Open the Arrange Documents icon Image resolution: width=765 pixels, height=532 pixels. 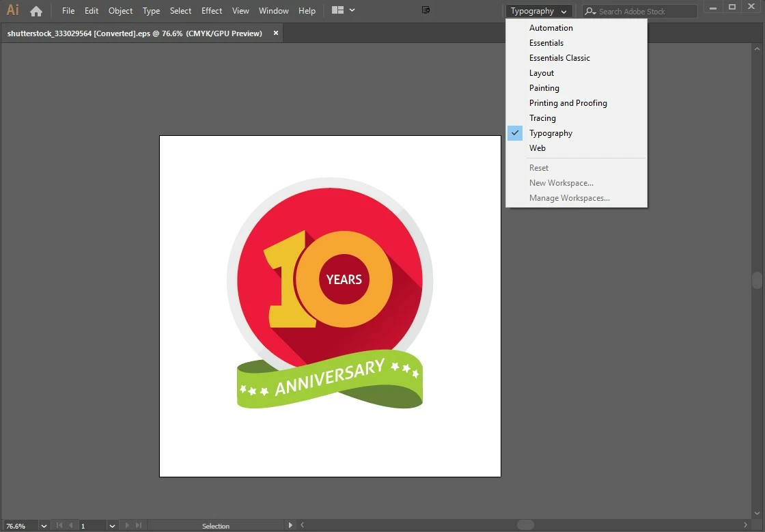tap(343, 10)
